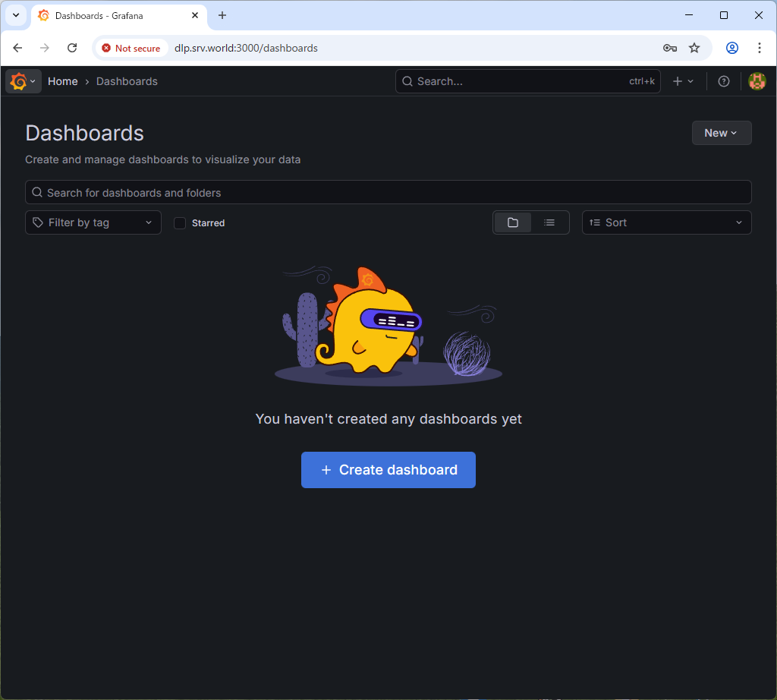This screenshot has width=777, height=700.
Task: Open the Chrome profile icon
Action: click(732, 48)
